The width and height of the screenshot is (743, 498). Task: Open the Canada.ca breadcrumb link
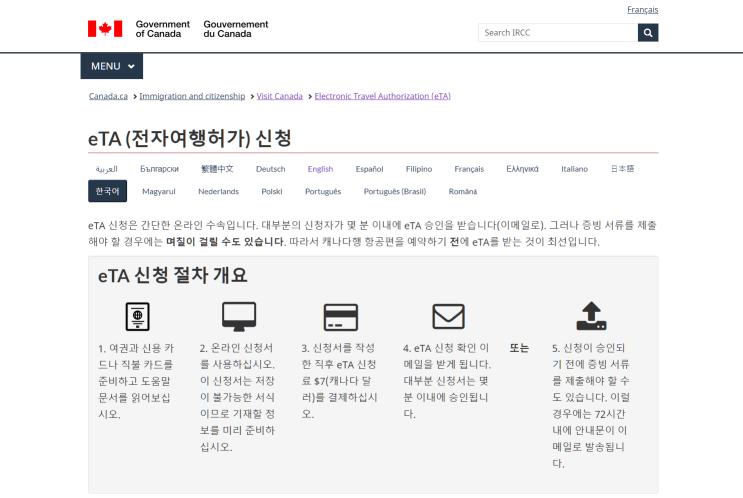click(x=108, y=96)
